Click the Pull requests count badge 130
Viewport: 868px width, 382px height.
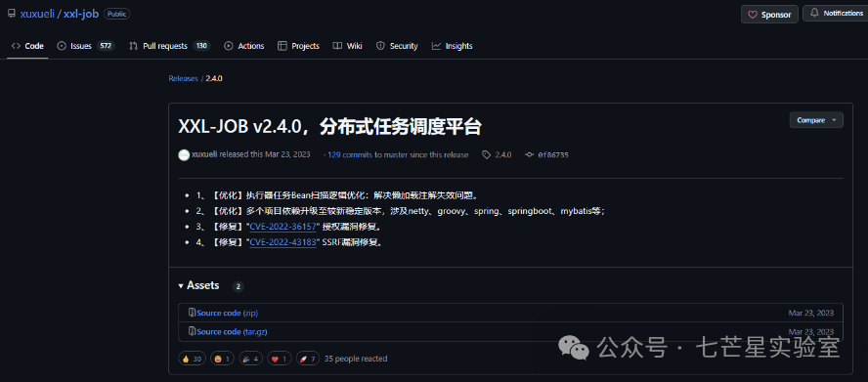202,46
